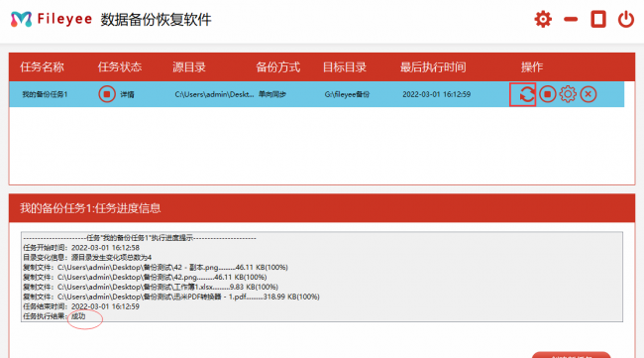The image size is (644, 358).
Task: Open the 详情 link in the task row
Action: pos(127,94)
